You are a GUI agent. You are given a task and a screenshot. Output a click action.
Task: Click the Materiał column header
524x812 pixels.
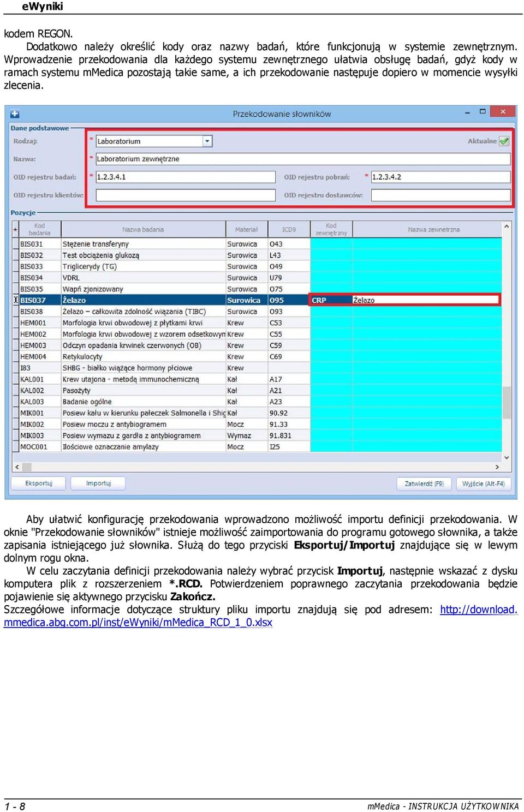(x=247, y=230)
